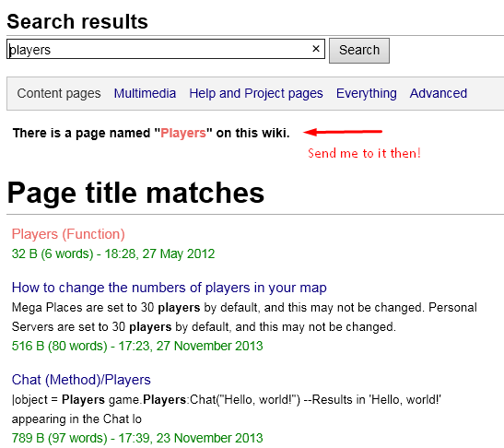This screenshot has width=504, height=448.
Task: Open the Advanced search options
Action: pyautogui.click(x=439, y=94)
